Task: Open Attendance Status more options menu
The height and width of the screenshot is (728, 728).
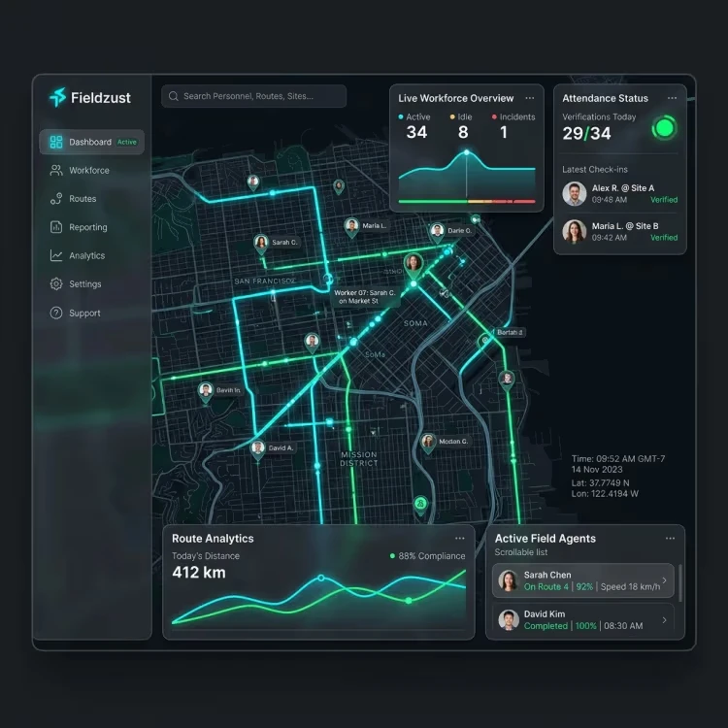Action: coord(672,98)
